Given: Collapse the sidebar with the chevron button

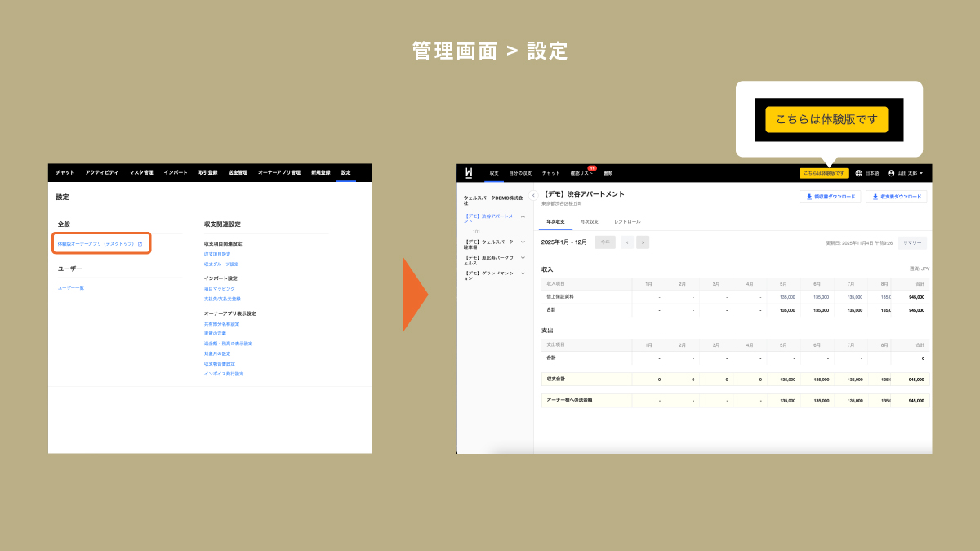Looking at the screenshot, I should tap(533, 195).
